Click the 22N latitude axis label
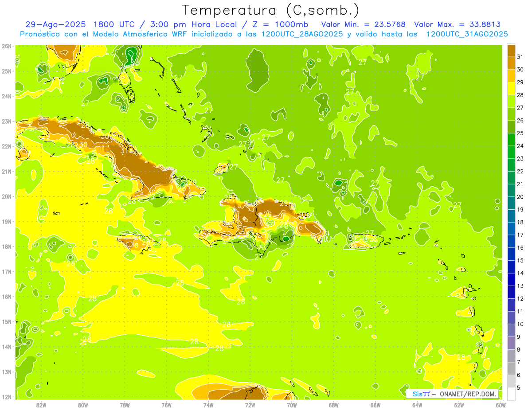Screen dimensions: 532x411 click(x=7, y=146)
